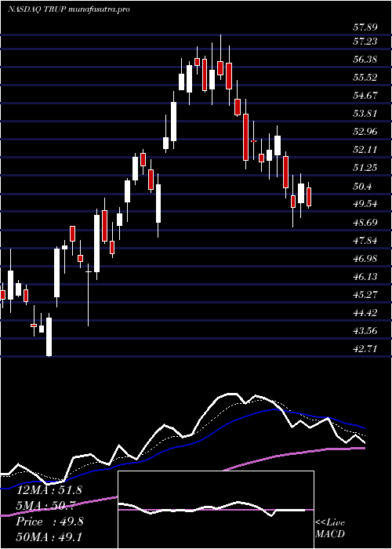Select the 45.27 price level label
The width and height of the screenshot is (392, 549).
pos(365,294)
